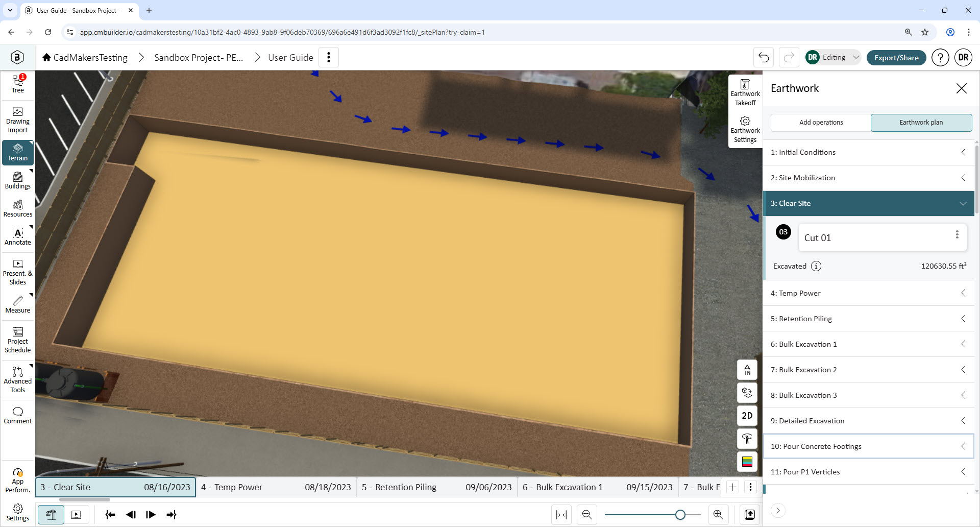Open the Earthwork Takeoff tool
This screenshot has height=527, width=980.
pos(745,93)
